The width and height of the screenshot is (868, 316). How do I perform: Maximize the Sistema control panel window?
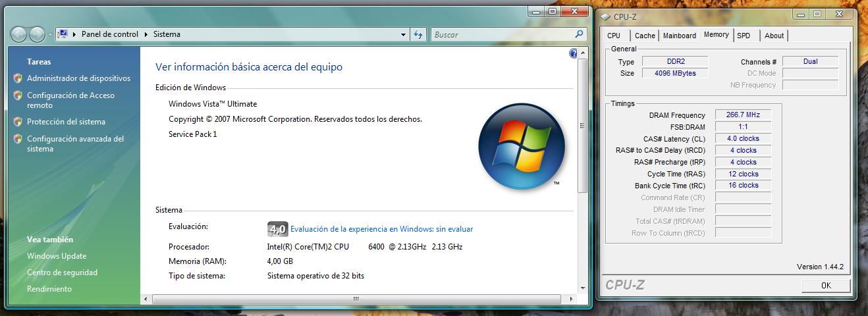(x=552, y=11)
